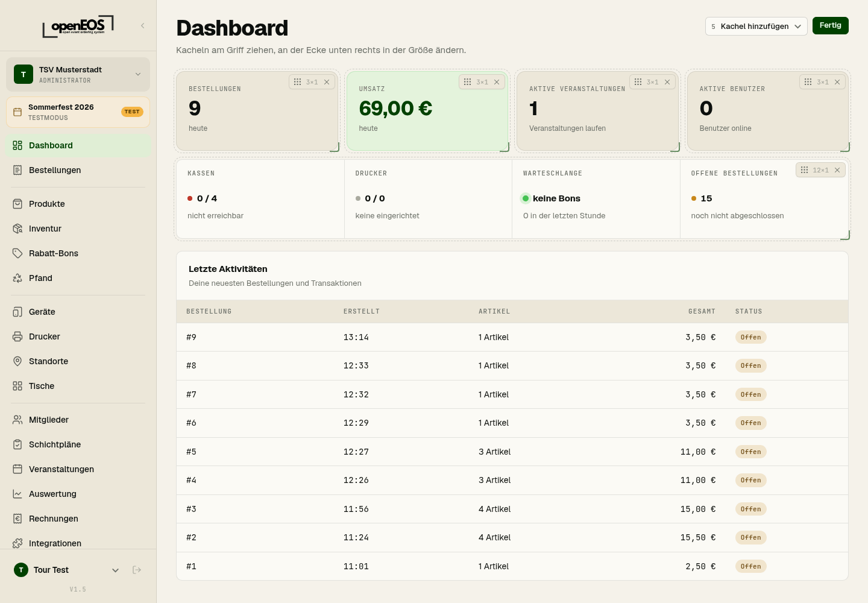Click order number #7

tap(191, 394)
